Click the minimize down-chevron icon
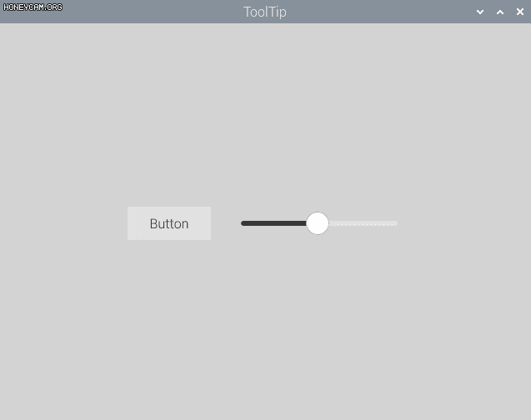Viewport: 531px width, 420px height. click(480, 12)
